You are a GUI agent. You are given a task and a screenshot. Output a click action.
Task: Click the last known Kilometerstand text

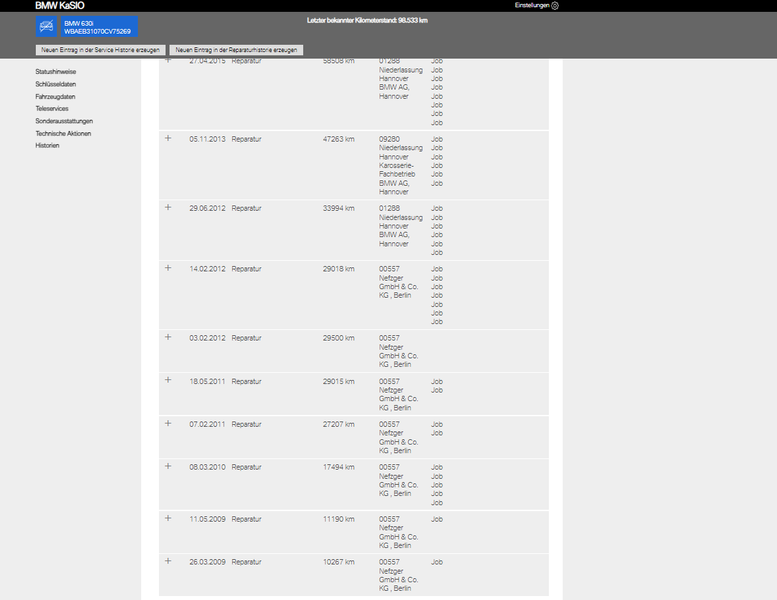pos(367,20)
